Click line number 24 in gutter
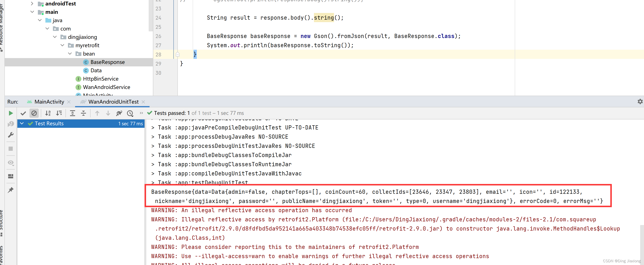Image resolution: width=644 pixels, height=265 pixels. coord(158,18)
